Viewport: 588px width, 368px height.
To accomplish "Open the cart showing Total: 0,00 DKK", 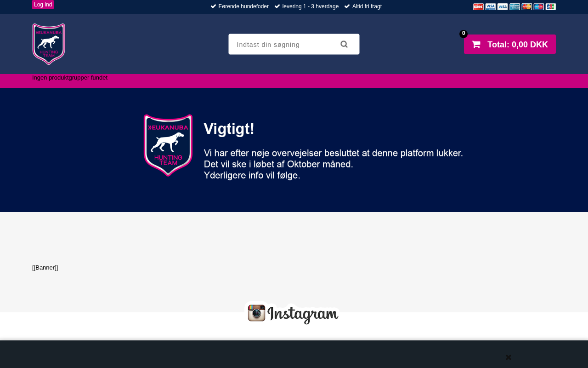I will [510, 44].
